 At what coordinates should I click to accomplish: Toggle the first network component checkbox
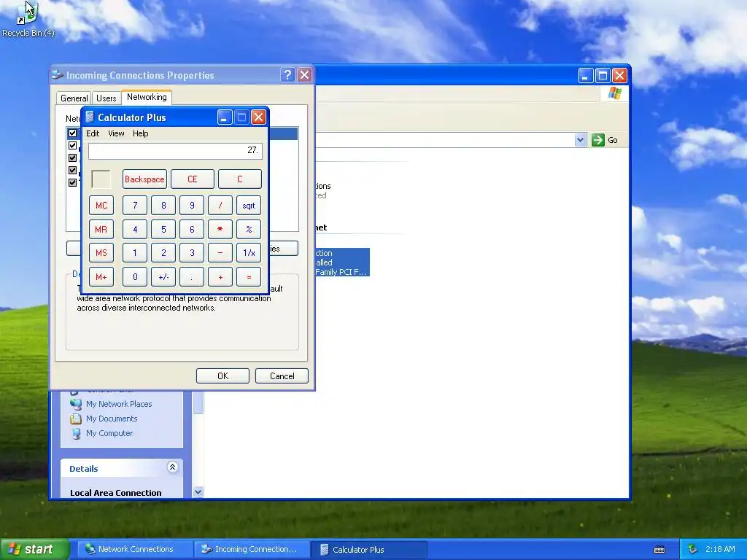click(x=72, y=133)
